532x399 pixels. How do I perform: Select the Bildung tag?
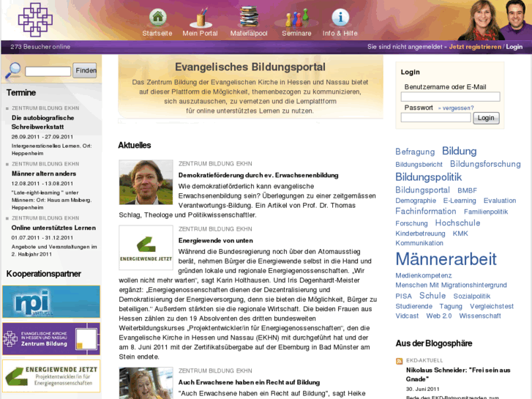(x=459, y=151)
